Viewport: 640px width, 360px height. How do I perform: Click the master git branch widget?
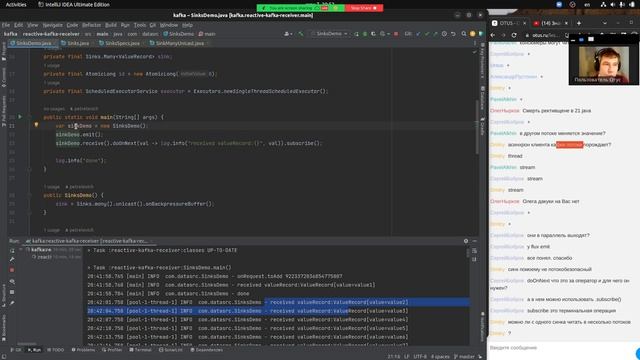tap(464, 356)
